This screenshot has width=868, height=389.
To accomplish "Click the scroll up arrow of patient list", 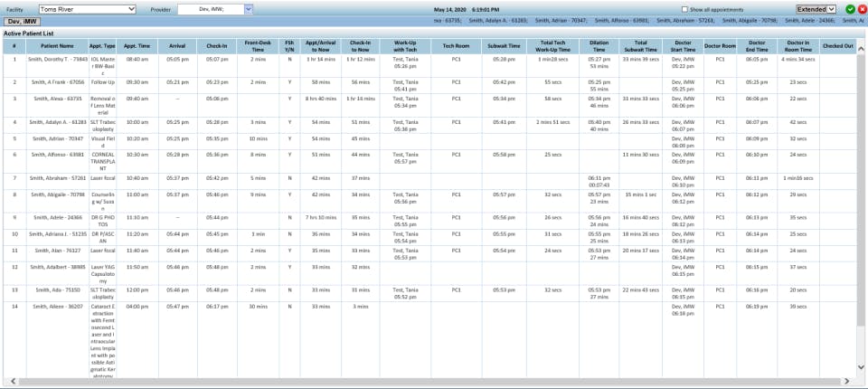I will click(861, 50).
